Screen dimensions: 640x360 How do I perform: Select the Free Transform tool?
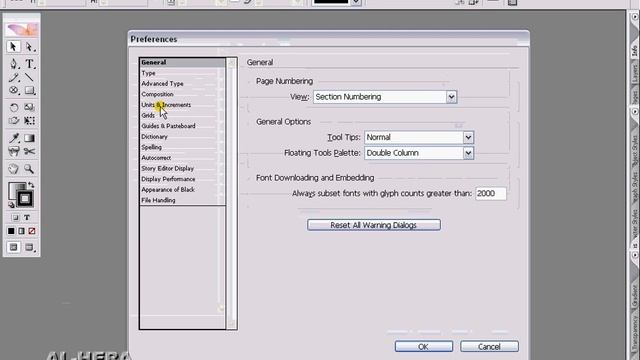[x=29, y=120]
